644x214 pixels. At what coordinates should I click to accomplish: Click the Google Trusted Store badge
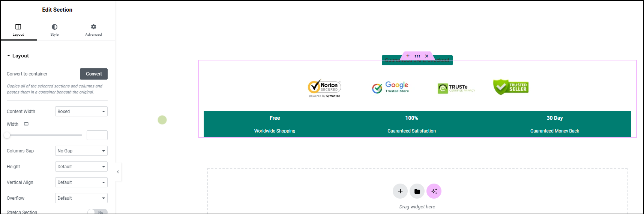point(390,87)
